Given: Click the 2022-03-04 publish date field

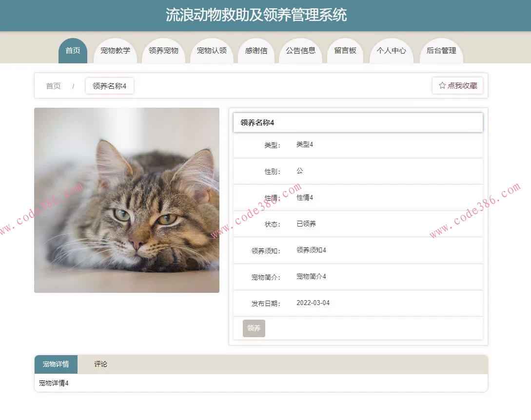Looking at the screenshot, I should tap(313, 303).
